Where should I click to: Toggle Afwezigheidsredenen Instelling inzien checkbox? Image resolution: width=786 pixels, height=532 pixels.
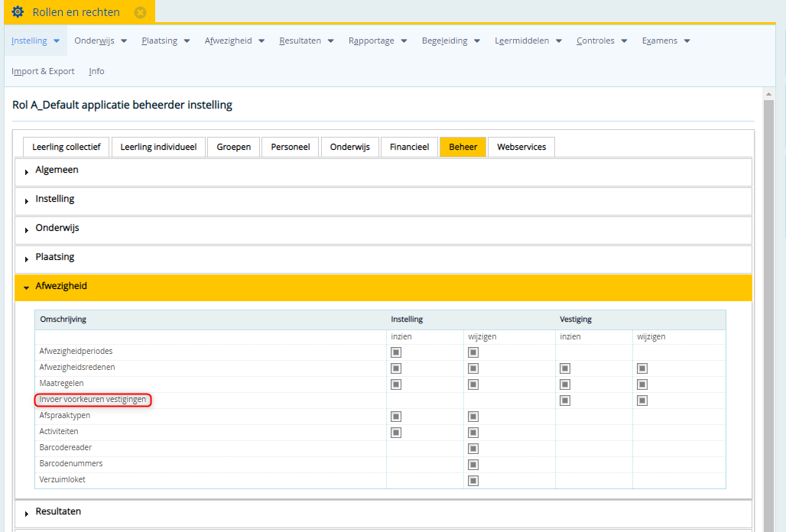396,368
